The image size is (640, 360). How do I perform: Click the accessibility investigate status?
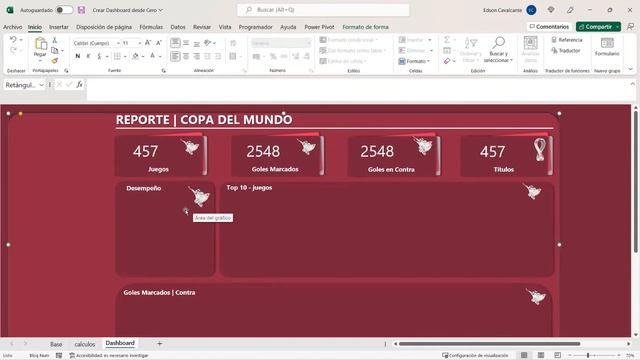point(109,356)
